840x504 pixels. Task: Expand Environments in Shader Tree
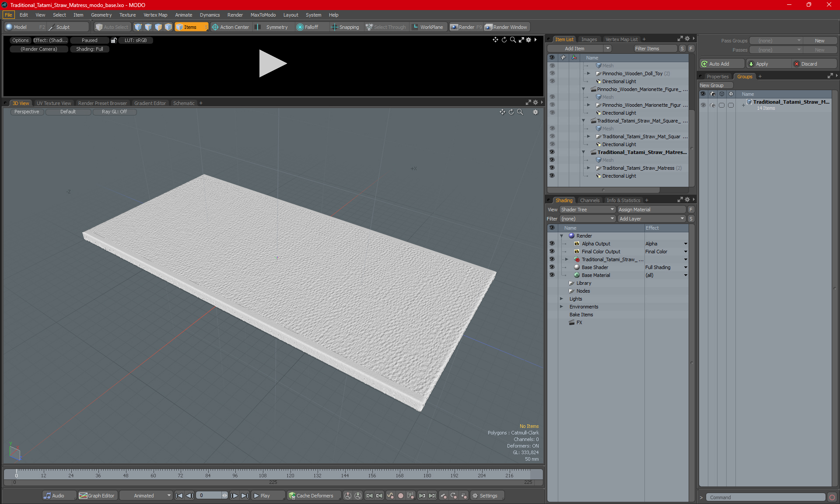(x=561, y=307)
